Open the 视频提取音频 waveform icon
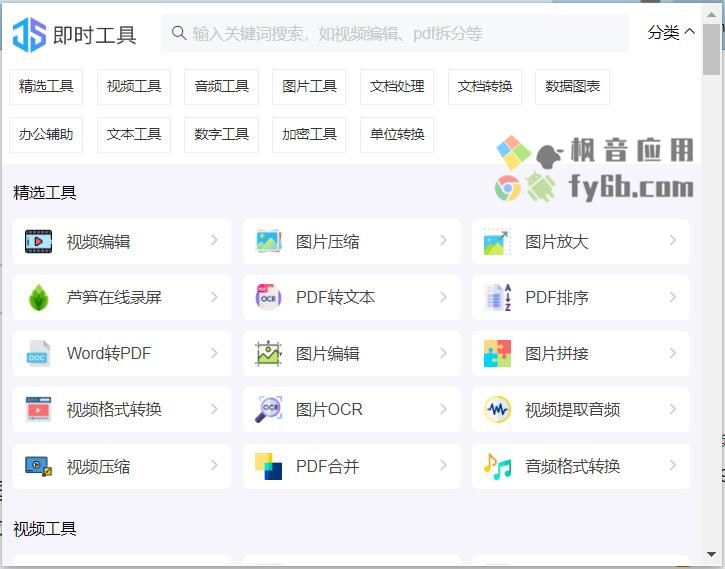The width and height of the screenshot is (725, 569). tap(498, 409)
